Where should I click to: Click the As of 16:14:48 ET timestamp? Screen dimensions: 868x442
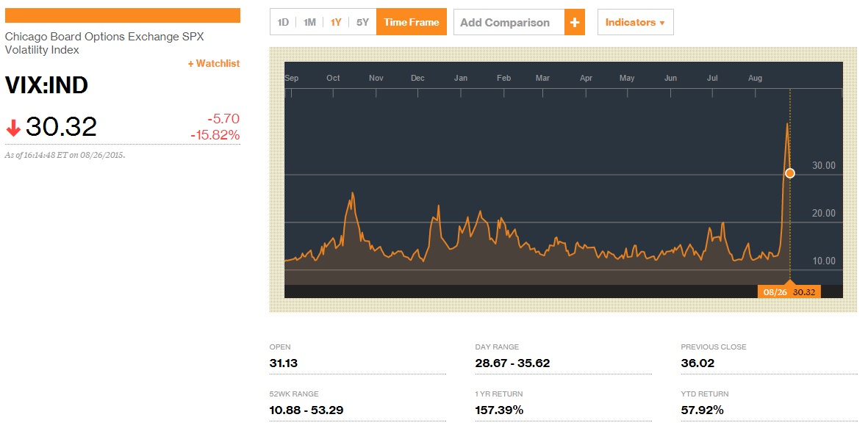(65, 156)
